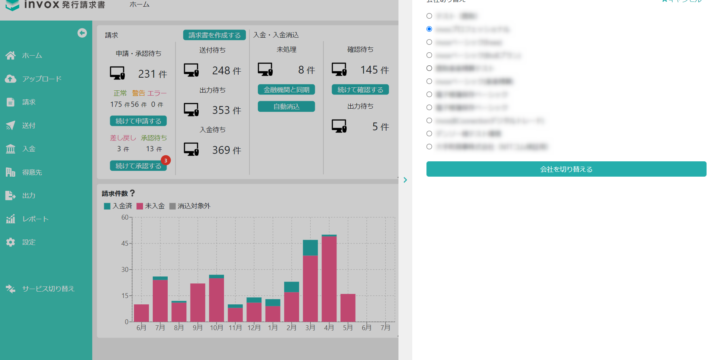
Task: Click the 承認待ち label above 13 件
Action: tap(154, 138)
